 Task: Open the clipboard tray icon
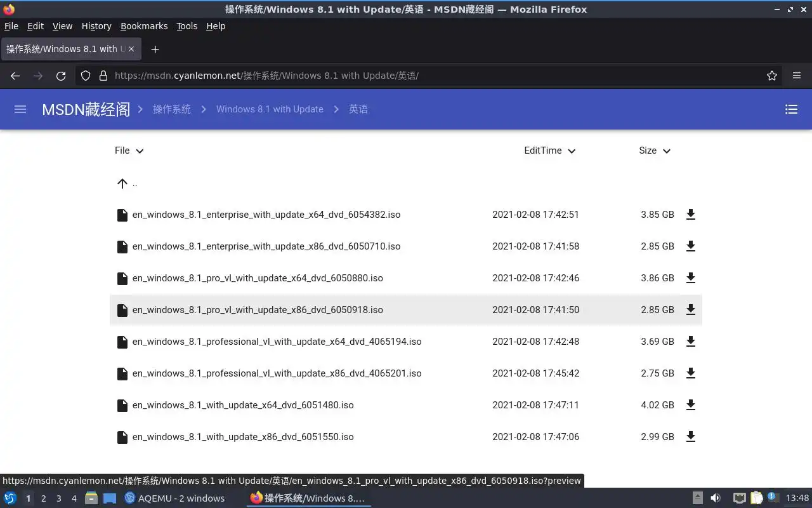(x=757, y=498)
